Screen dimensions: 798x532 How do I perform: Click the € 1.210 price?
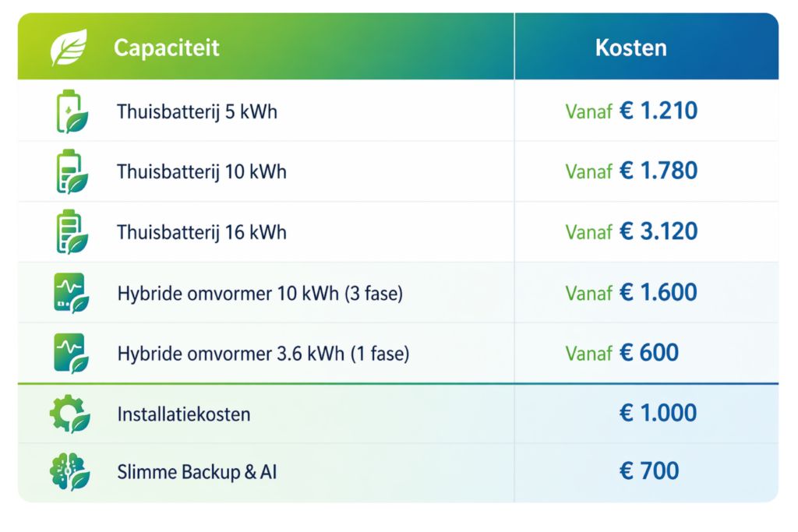pyautogui.click(x=658, y=111)
